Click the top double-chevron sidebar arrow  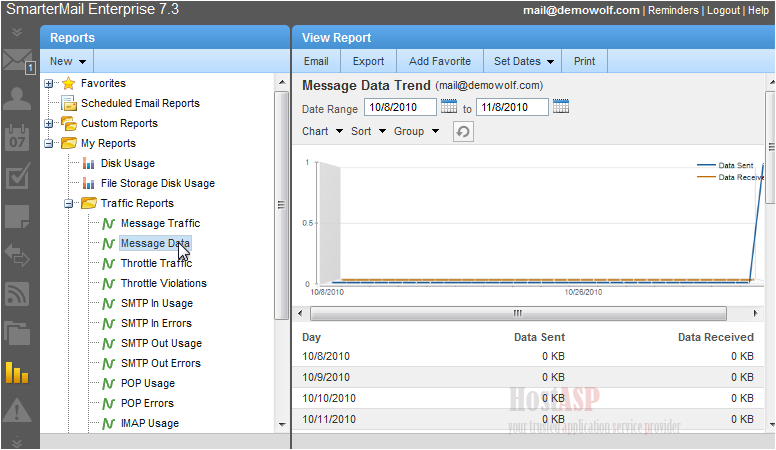[17, 32]
